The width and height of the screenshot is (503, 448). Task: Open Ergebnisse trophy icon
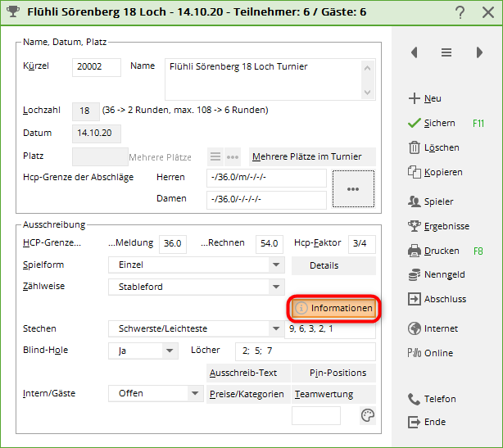[414, 226]
